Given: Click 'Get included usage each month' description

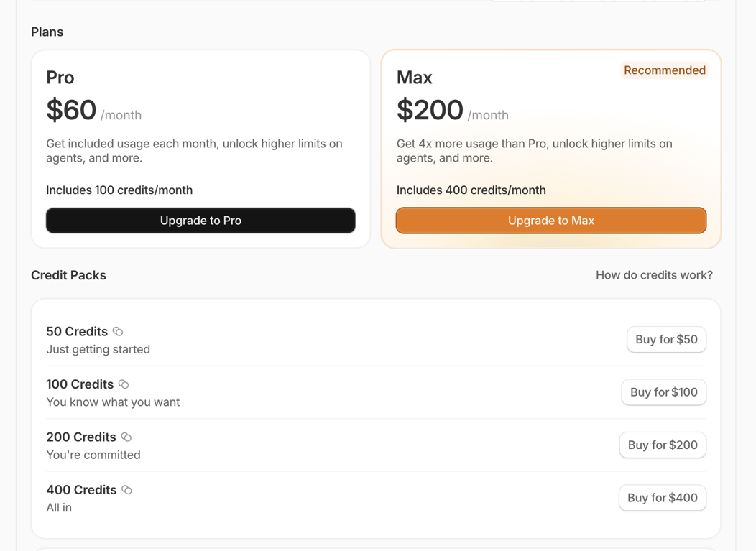Looking at the screenshot, I should coord(194,151).
